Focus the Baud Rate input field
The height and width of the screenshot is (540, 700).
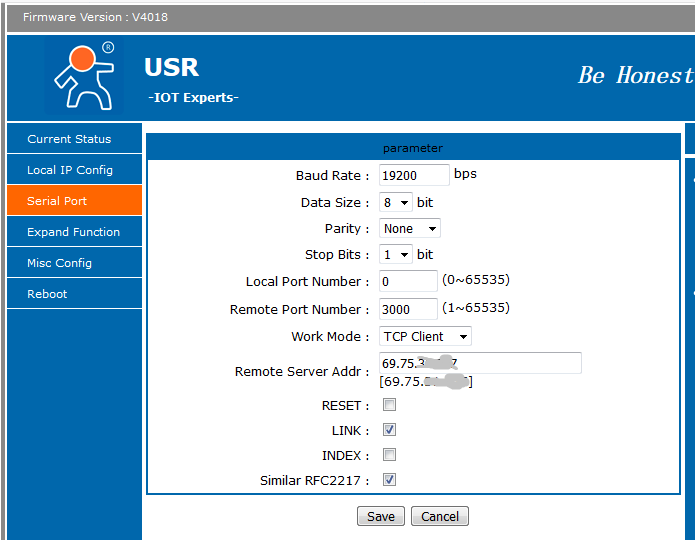pos(414,175)
